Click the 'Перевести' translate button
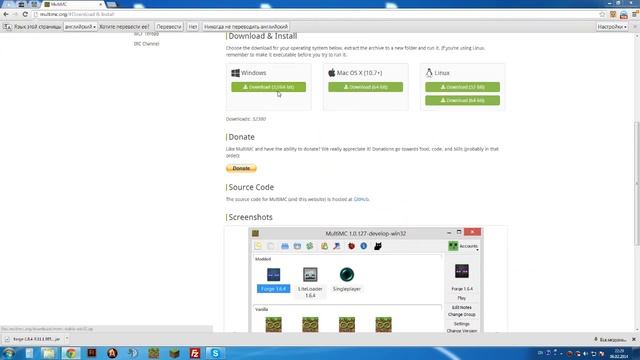This screenshot has height=360, width=640. point(169,27)
